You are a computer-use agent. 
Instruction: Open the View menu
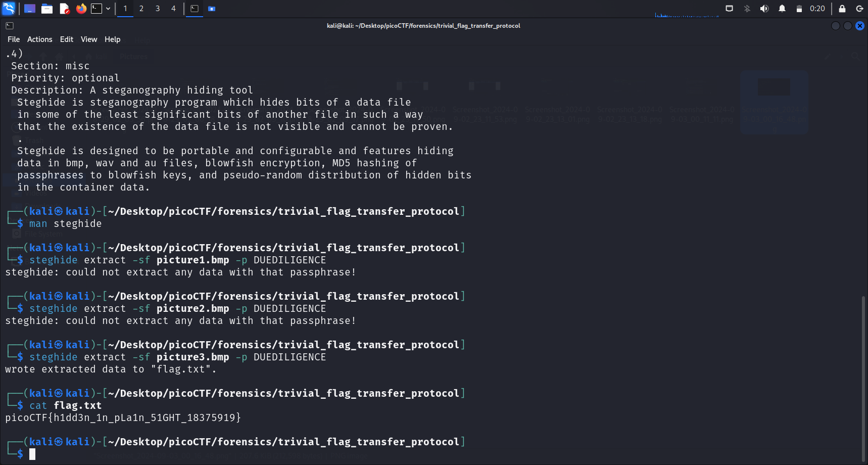click(89, 39)
